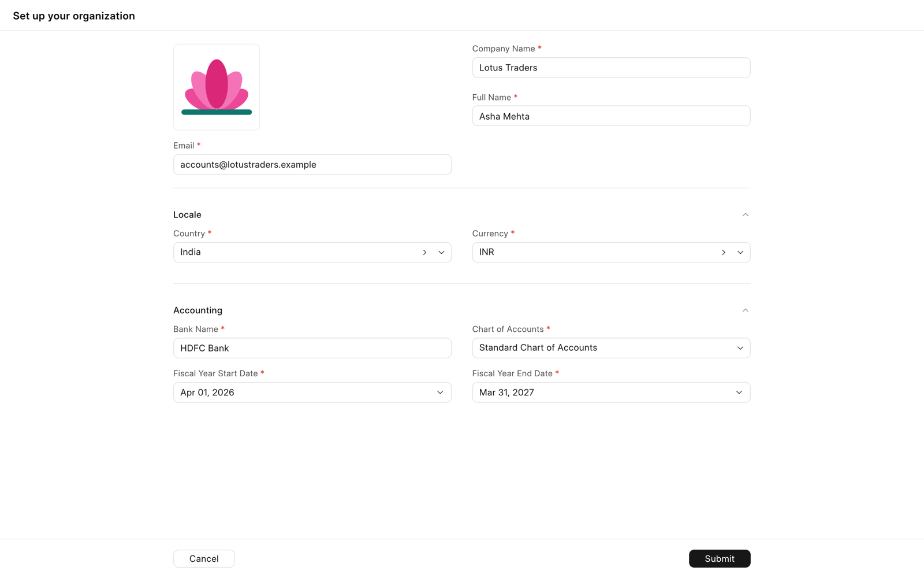Viewport: 924px width, 578px height.
Task: Open linked Country record arrow icon
Action: point(424,253)
